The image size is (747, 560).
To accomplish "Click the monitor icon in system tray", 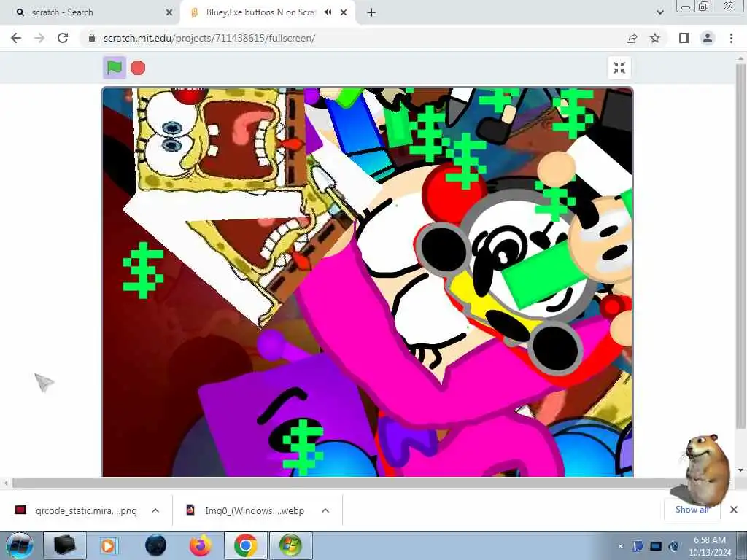I will click(656, 546).
